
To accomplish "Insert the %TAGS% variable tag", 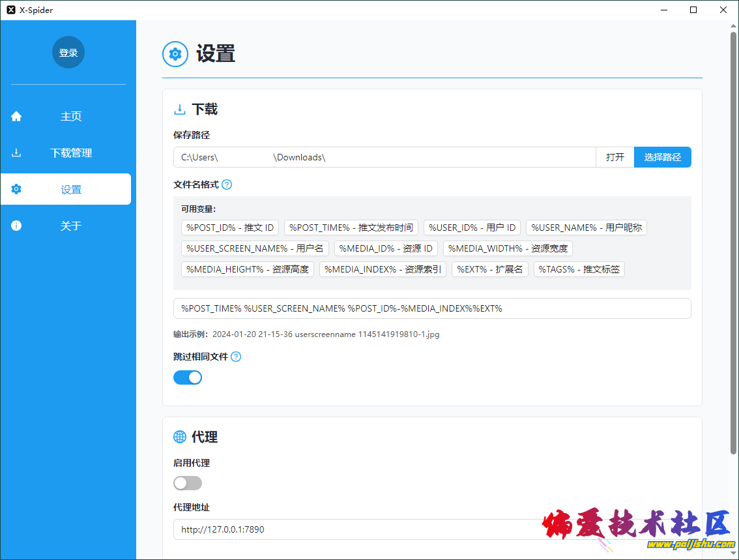I will tap(579, 269).
